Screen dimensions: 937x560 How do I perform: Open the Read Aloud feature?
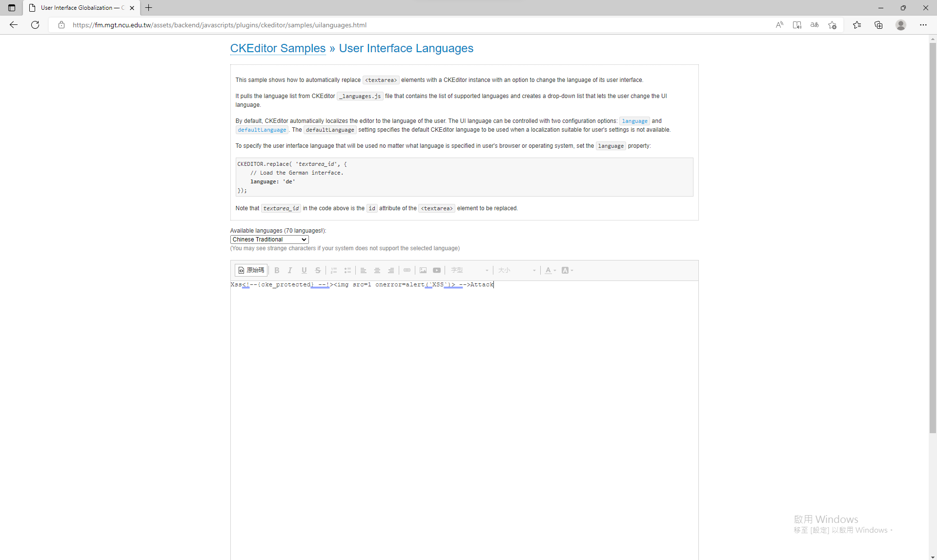(x=779, y=25)
